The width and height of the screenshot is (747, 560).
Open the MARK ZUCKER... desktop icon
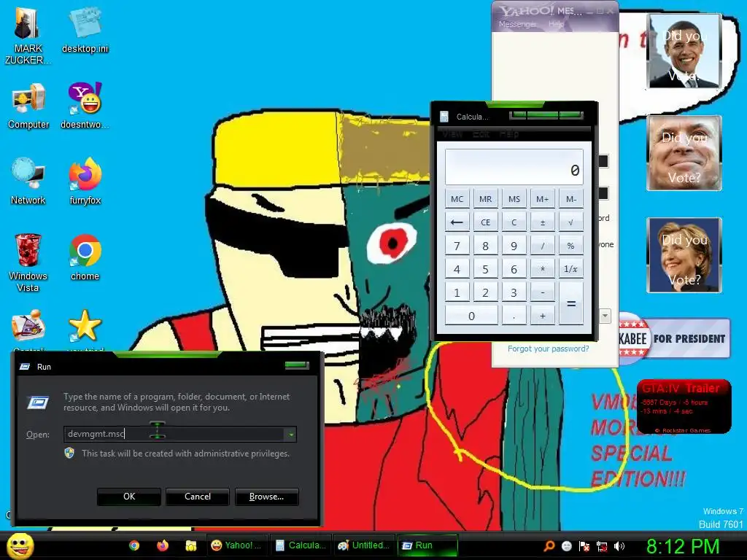click(28, 36)
